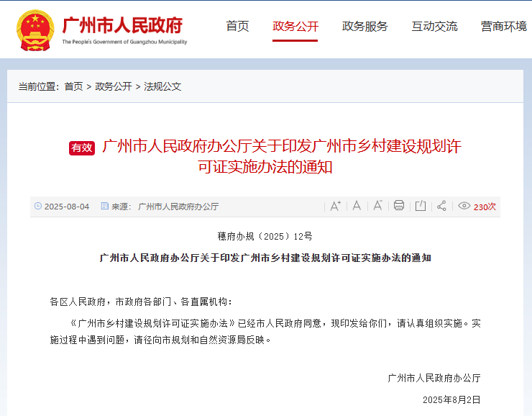This screenshot has height=416, width=532.
Task: Click the national emblem logo
Action: tap(35, 30)
